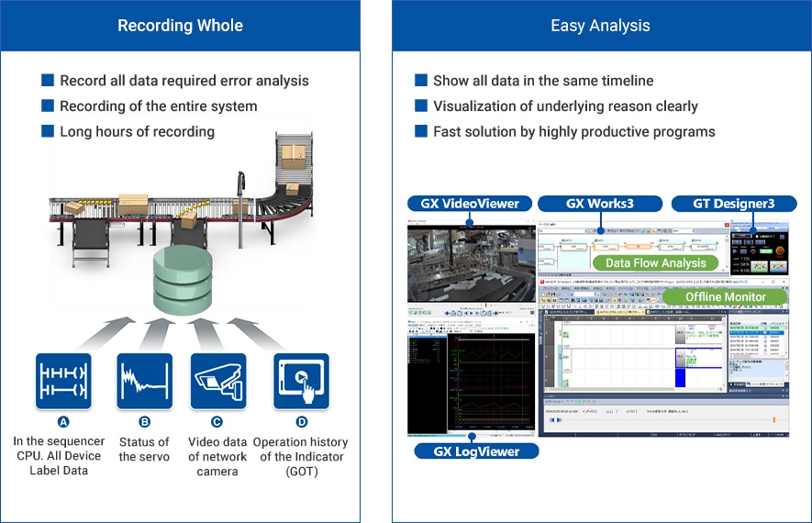
Task: Open the GX LogViewer label
Action: coord(471,451)
